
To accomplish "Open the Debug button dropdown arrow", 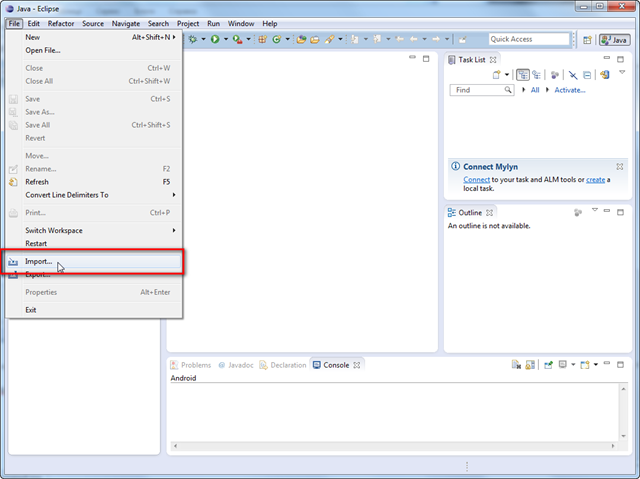I will (203, 39).
